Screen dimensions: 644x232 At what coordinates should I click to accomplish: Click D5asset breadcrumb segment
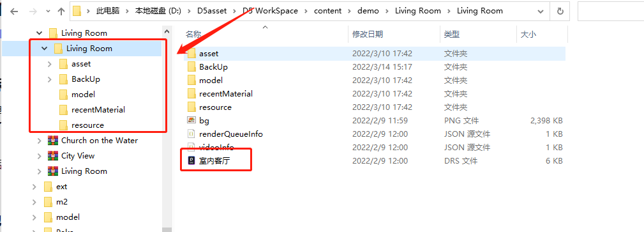point(212,11)
